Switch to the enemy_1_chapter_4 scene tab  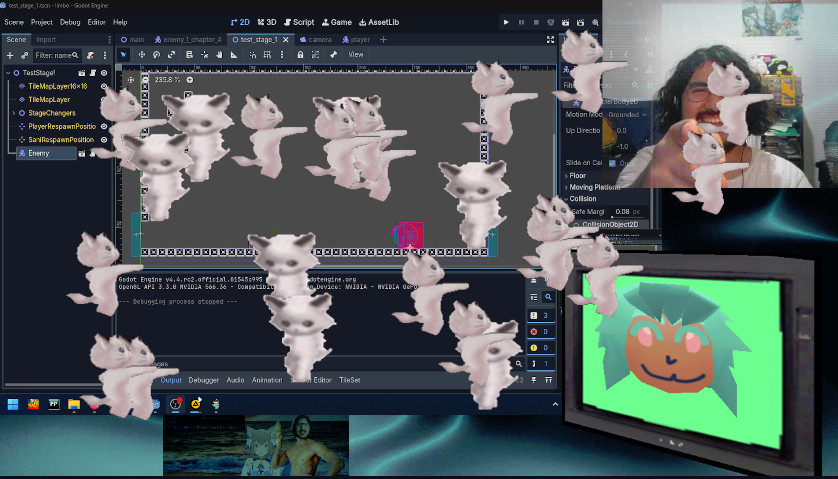click(188, 40)
